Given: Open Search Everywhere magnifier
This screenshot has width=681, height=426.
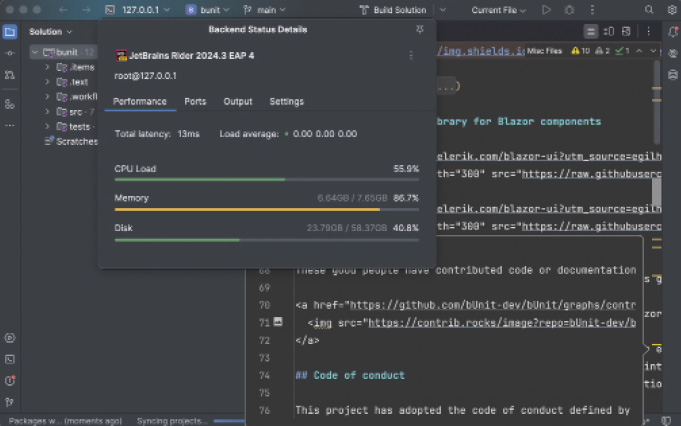Looking at the screenshot, I should (x=649, y=10).
